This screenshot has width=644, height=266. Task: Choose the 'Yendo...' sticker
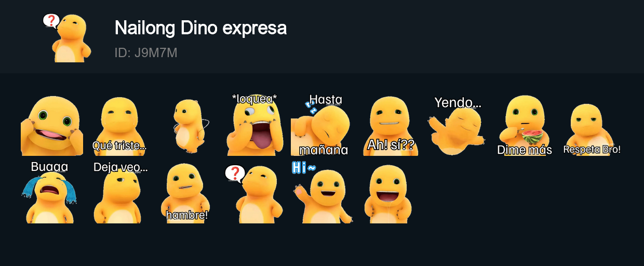pyautogui.click(x=457, y=125)
